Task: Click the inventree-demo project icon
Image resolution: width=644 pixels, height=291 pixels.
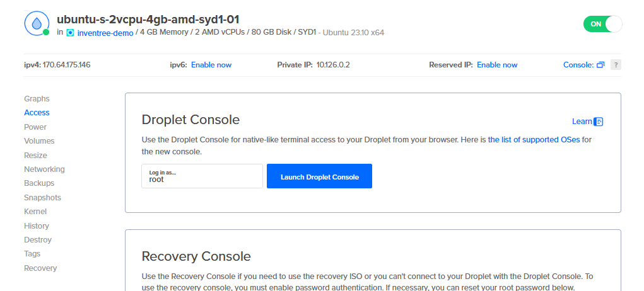Action: tap(70, 32)
